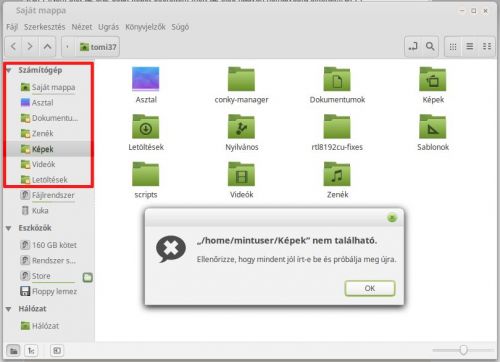
Task: Select the Sablonok folder
Action: pos(433,133)
